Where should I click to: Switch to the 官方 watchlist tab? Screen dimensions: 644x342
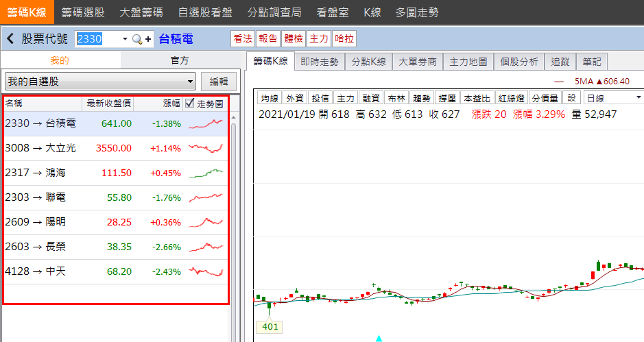pos(180,60)
